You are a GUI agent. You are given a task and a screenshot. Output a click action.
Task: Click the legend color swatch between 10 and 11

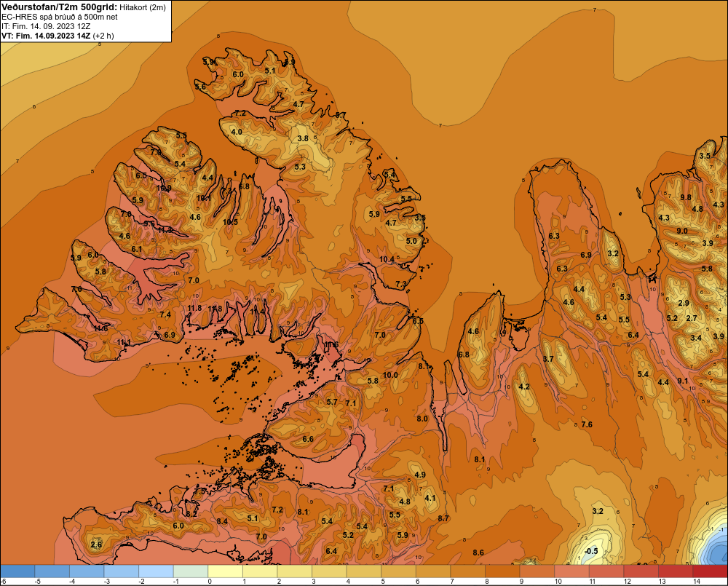click(572, 571)
